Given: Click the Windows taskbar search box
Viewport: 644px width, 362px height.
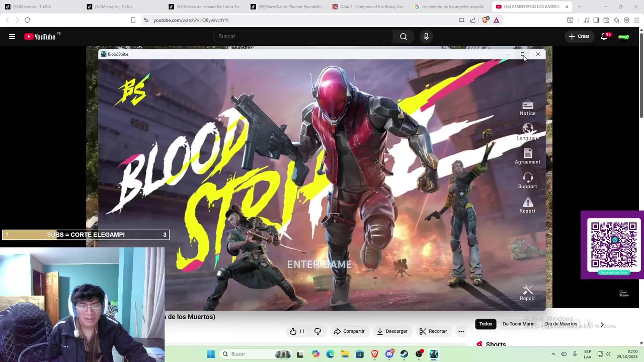Looking at the screenshot, I should pos(256,354).
